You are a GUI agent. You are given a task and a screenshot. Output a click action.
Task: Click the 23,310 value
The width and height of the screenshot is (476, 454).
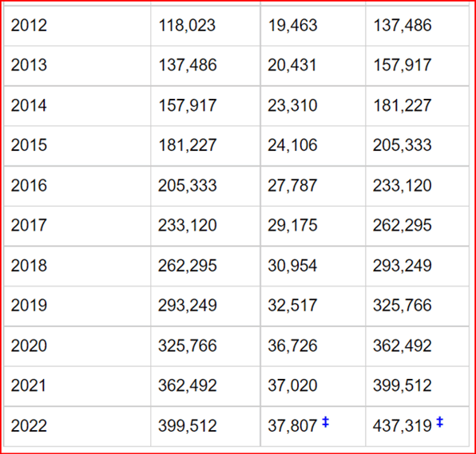(292, 105)
